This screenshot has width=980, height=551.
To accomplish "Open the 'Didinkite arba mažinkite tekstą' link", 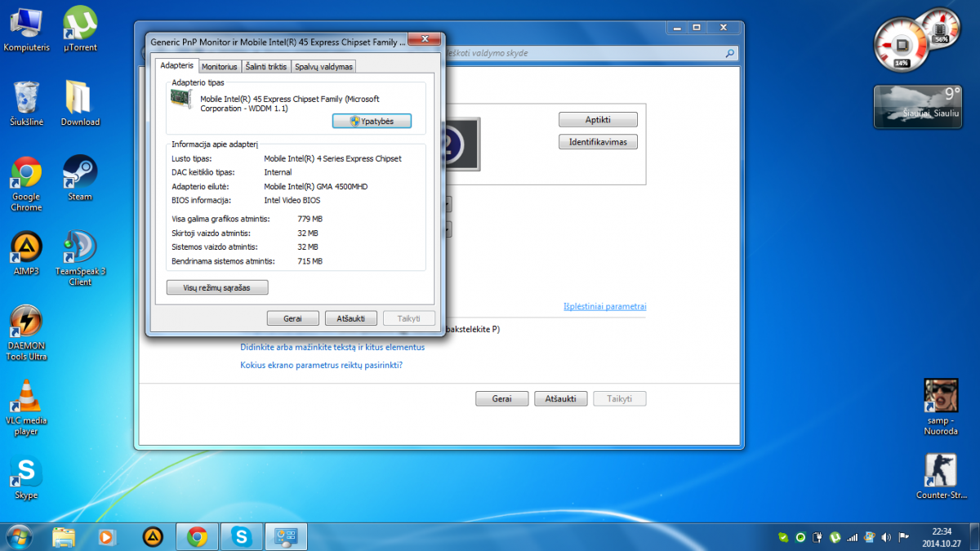I will [x=332, y=347].
